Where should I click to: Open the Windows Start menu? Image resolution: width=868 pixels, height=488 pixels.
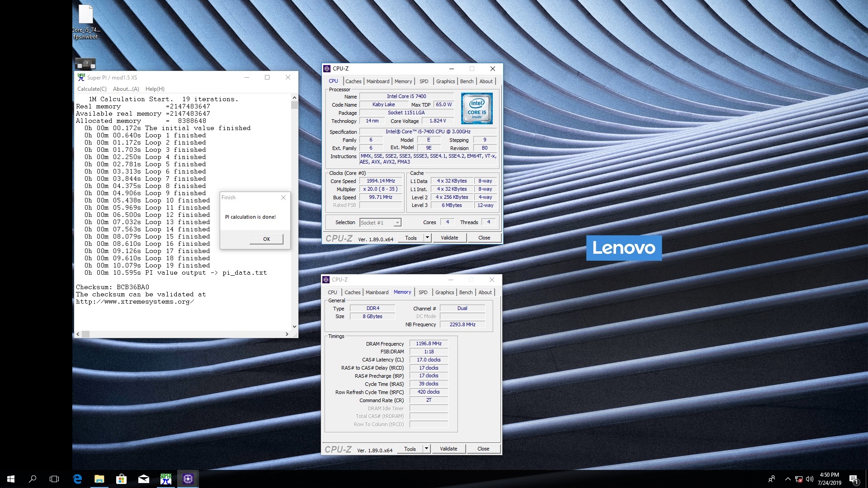(x=11, y=479)
